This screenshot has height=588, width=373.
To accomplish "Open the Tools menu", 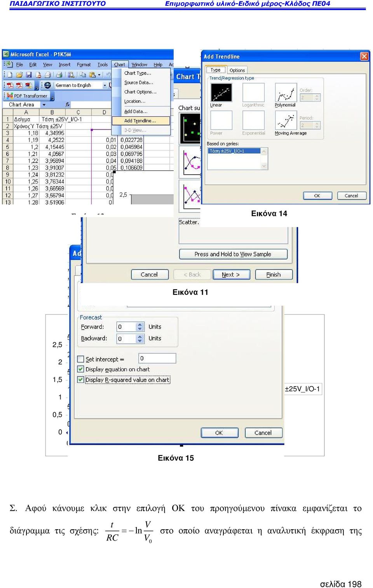I will (x=103, y=65).
